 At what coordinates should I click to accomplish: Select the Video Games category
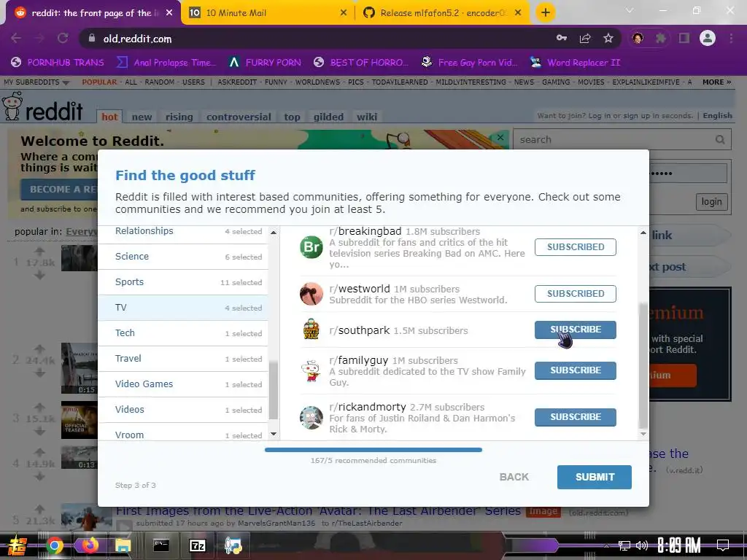coord(183,384)
